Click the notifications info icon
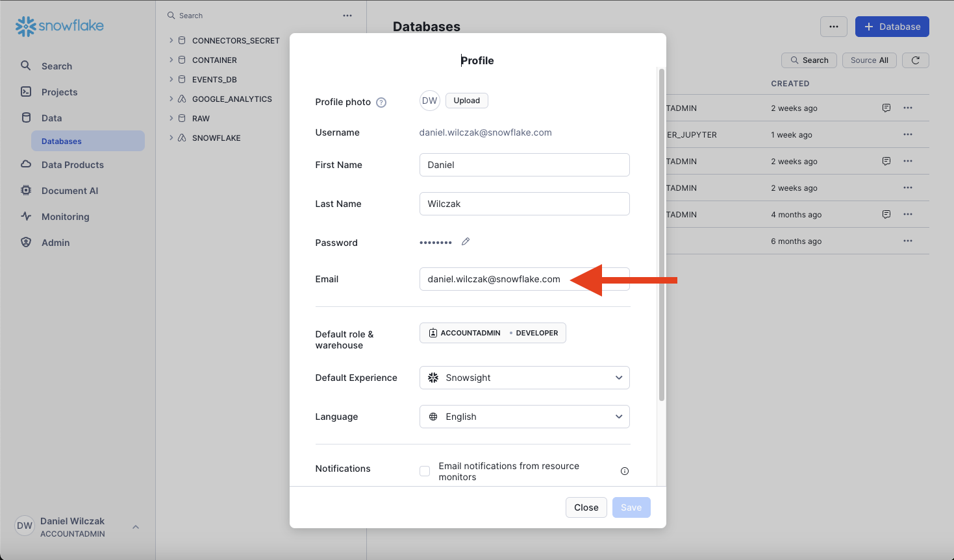The width and height of the screenshot is (954, 560). point(625,471)
